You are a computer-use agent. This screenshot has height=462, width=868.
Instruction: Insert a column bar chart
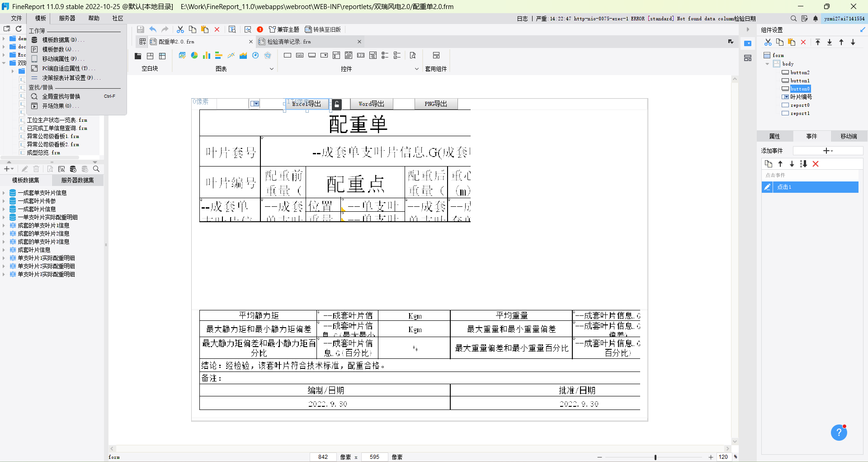pos(207,55)
